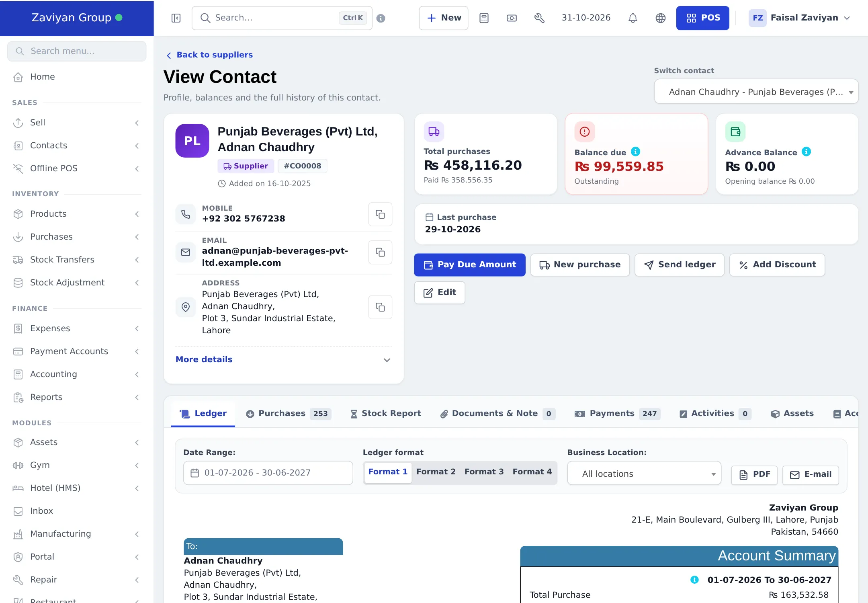The width and height of the screenshot is (868, 603).
Task: Open the POS button
Action: pos(702,18)
